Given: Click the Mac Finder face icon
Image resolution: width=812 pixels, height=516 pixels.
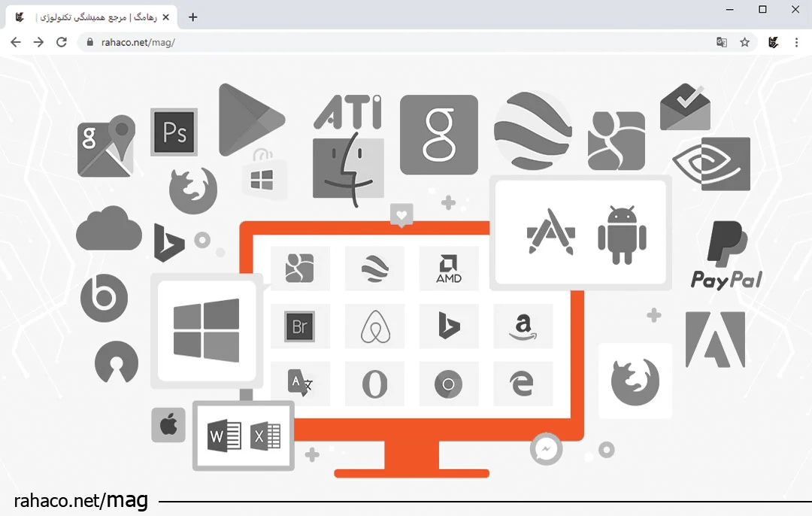Looking at the screenshot, I should pos(349,168).
